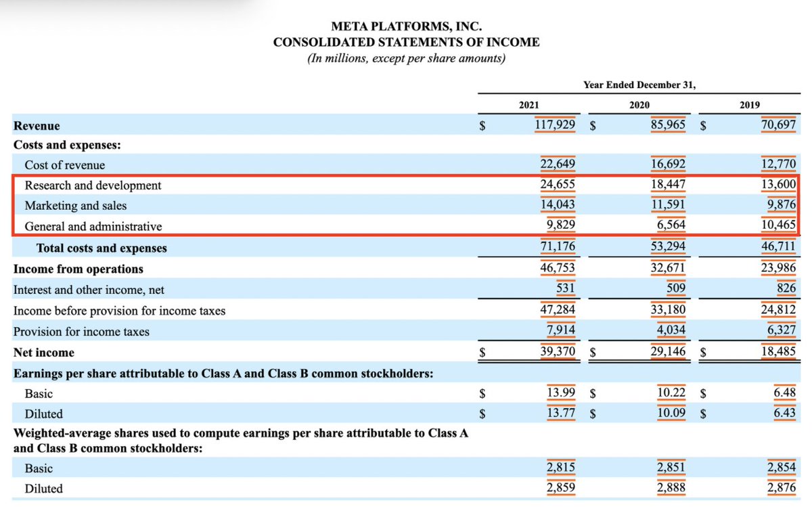
Task: Select 2020 G&A value 6,564
Action: coord(671,225)
